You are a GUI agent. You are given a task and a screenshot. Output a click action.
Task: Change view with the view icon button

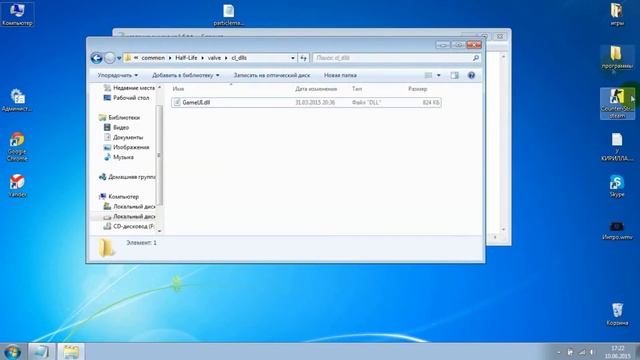[428, 75]
